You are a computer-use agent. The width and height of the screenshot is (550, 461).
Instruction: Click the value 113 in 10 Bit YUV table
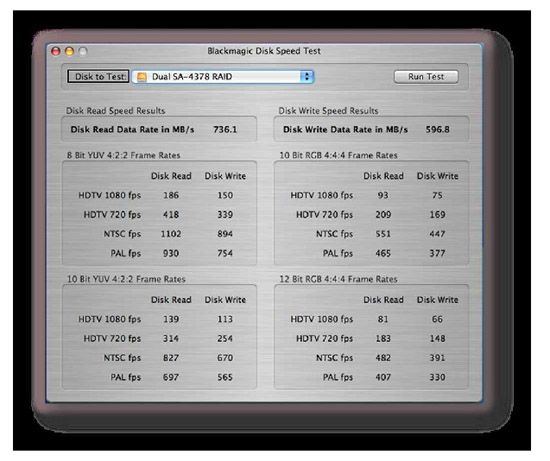click(225, 319)
